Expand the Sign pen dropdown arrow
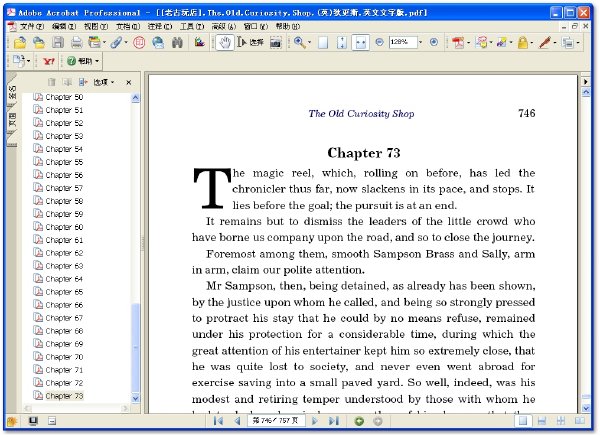 pyautogui.click(x=554, y=43)
